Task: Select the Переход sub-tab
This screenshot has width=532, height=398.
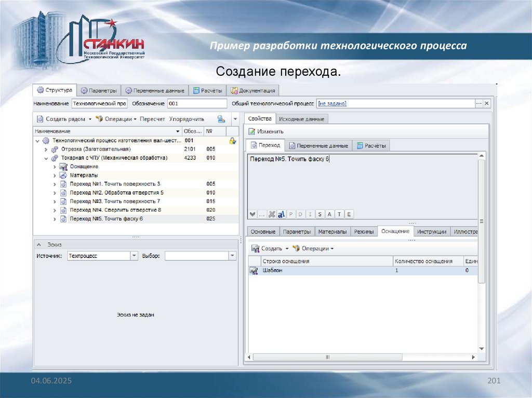Action: [x=265, y=145]
